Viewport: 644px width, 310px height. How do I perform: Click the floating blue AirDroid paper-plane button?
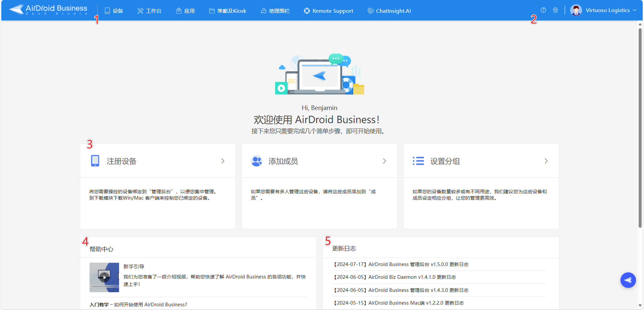(628, 280)
